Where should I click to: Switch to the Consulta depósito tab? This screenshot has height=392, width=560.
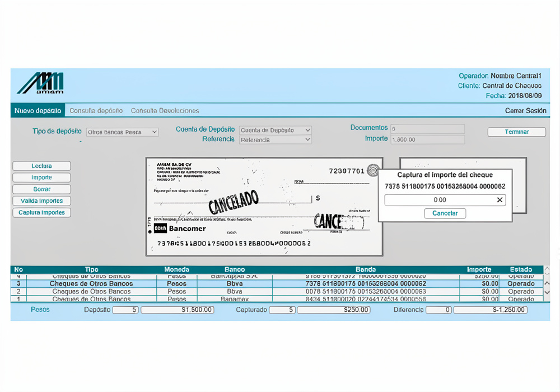[x=96, y=111]
